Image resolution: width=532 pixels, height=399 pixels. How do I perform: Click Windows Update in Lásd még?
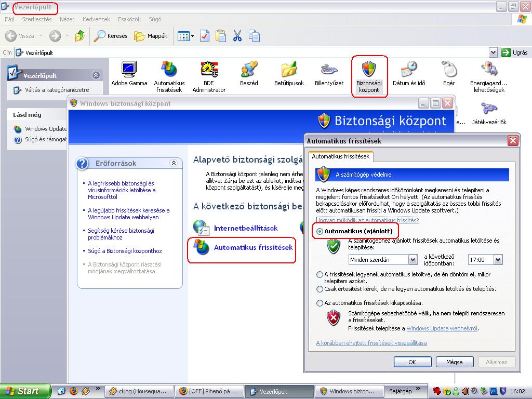click(x=46, y=129)
